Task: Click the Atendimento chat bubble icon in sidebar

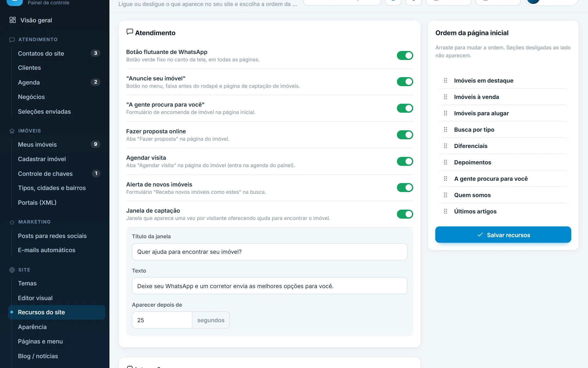Action: pyautogui.click(x=12, y=40)
